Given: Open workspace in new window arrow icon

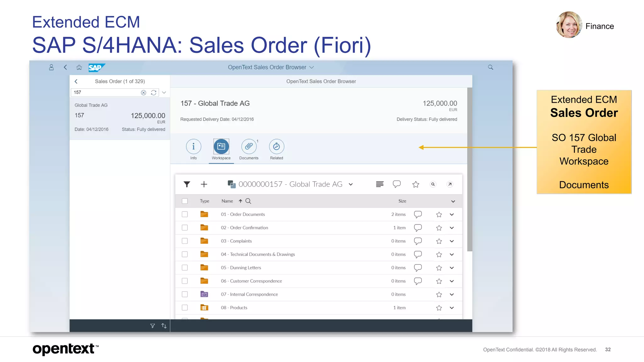Looking at the screenshot, I should pos(450,184).
